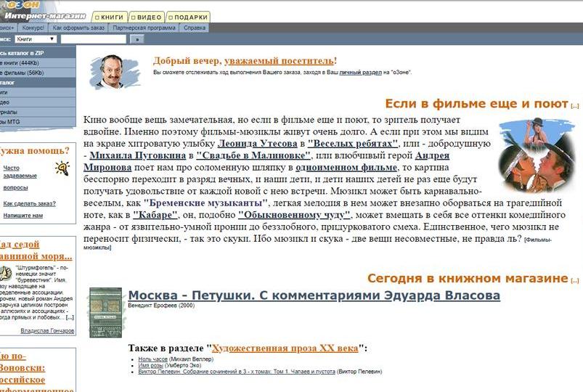Click the Фильмы-мюзиклы bracket link
Viewport: 583px width, 392px height.
click(x=317, y=243)
